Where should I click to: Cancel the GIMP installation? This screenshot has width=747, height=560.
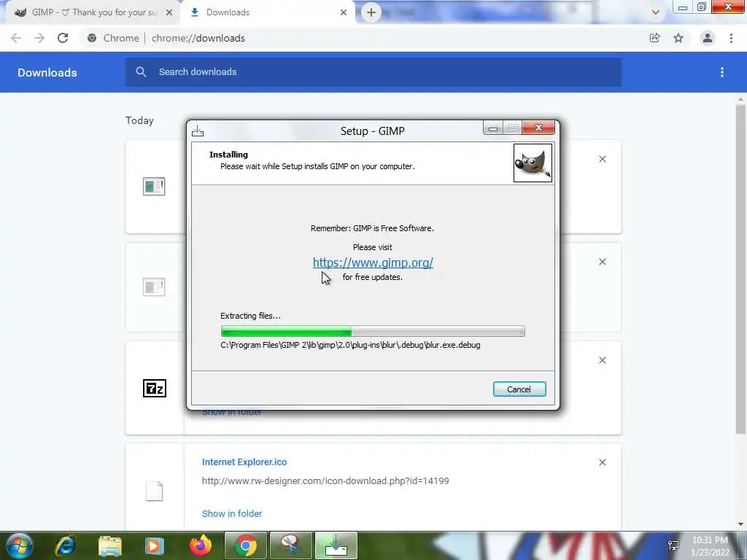[519, 389]
